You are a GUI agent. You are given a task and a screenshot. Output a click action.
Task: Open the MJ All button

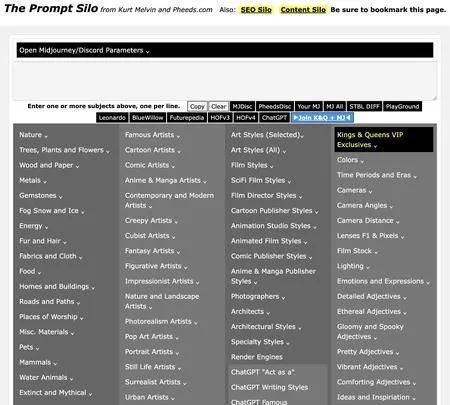click(335, 107)
